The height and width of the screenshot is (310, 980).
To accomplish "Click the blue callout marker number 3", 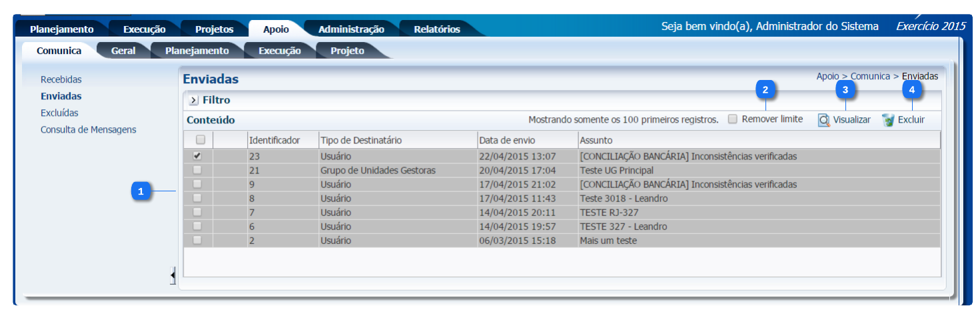I will tap(845, 89).
